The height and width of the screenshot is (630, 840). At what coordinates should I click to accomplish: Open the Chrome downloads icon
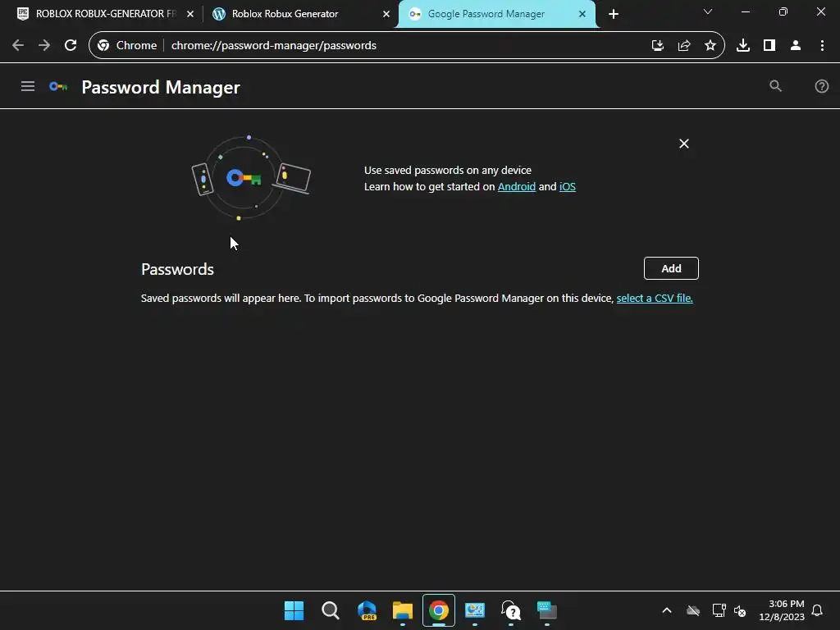742,46
